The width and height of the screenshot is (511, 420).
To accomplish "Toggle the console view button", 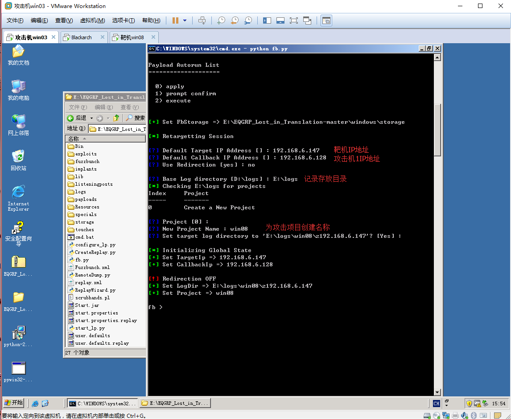I will [x=326, y=20].
